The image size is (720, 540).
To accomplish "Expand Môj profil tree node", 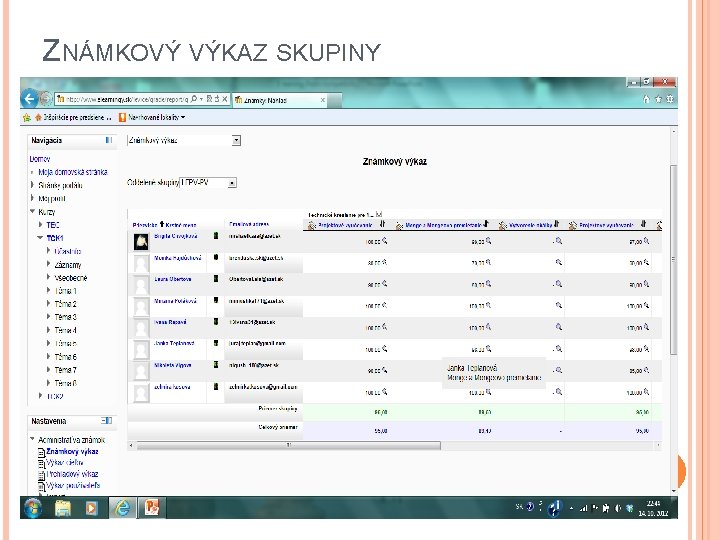I will pos(32,198).
